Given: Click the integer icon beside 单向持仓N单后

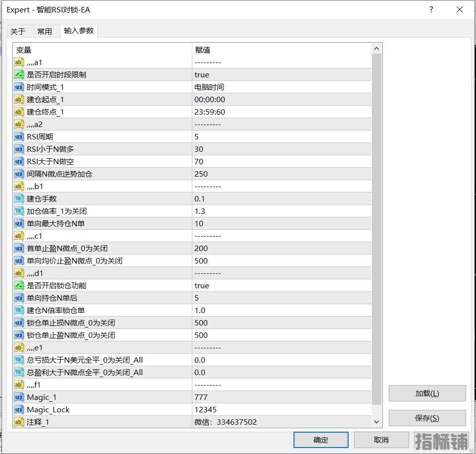Looking at the screenshot, I should pyautogui.click(x=19, y=298).
